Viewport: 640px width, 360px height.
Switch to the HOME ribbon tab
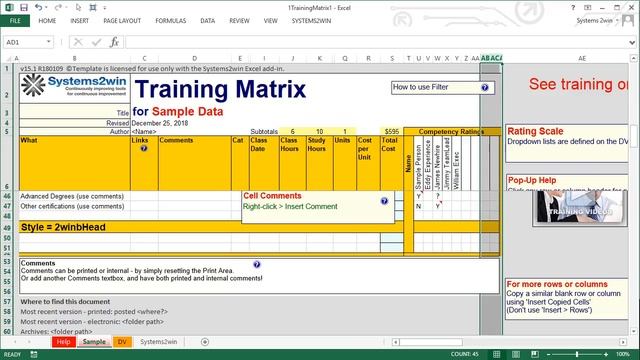coord(47,20)
